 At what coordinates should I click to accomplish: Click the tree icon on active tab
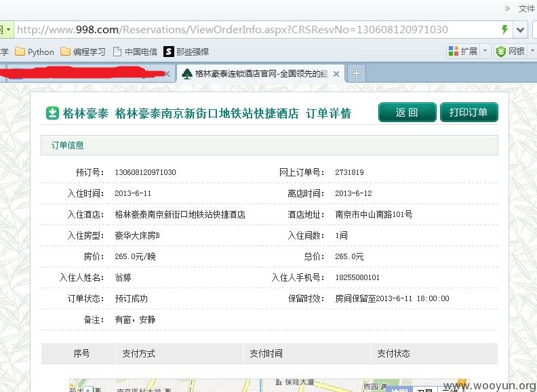coord(186,74)
